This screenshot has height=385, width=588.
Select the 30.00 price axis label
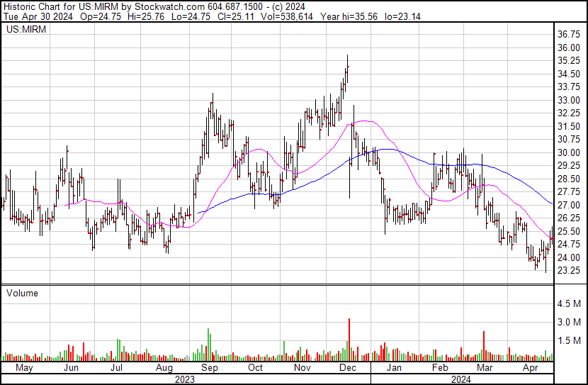(x=570, y=152)
